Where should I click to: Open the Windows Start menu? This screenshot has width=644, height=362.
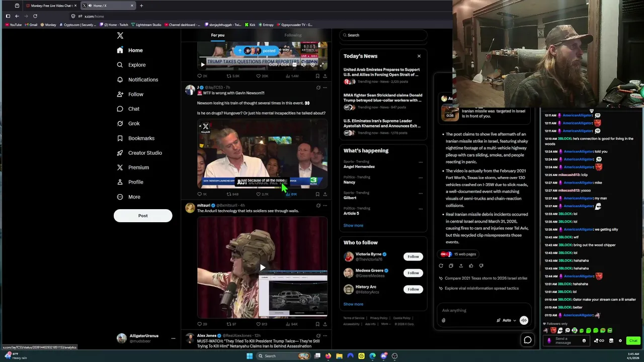point(249,356)
